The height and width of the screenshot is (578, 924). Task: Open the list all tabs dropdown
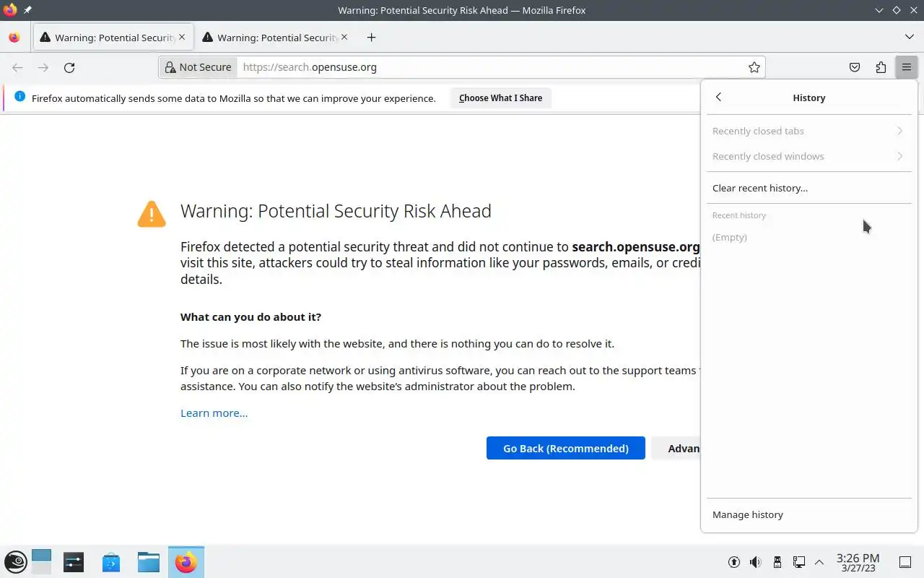click(909, 37)
